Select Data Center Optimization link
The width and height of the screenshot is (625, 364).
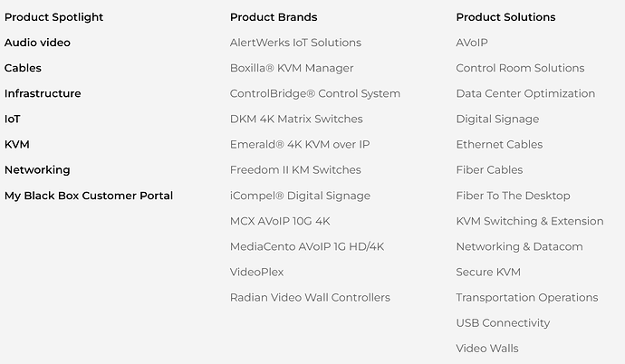click(x=525, y=93)
